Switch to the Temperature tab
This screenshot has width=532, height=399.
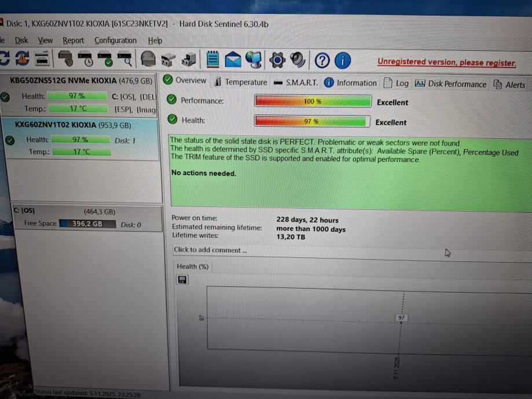(241, 82)
